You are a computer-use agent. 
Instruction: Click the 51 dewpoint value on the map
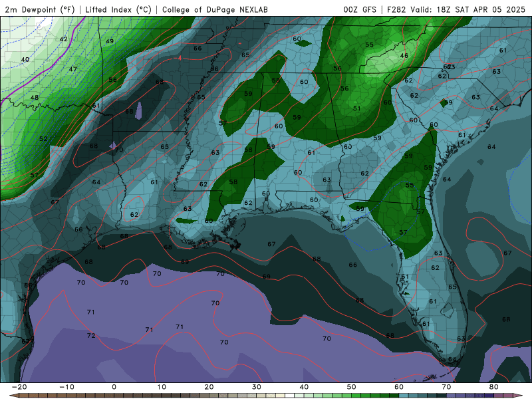(356, 108)
